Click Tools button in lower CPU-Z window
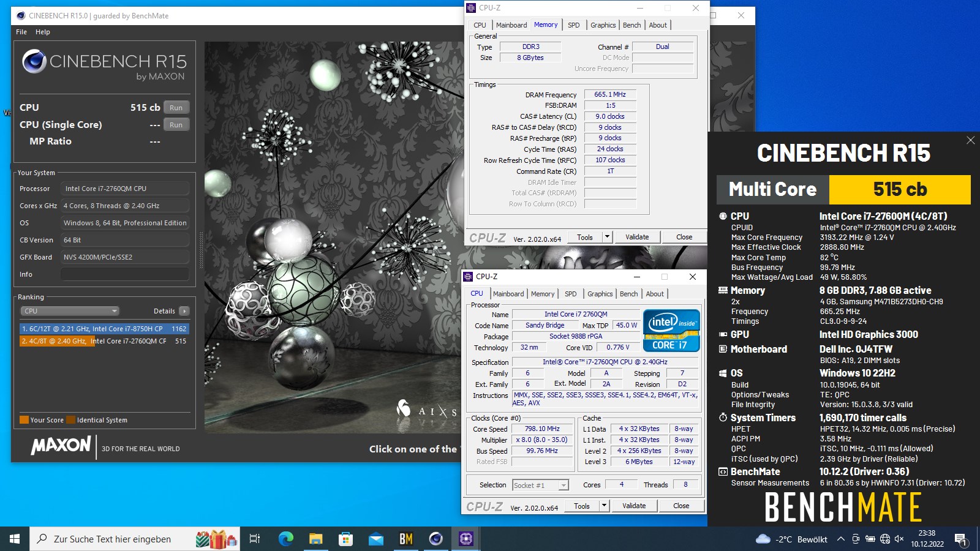980x551 pixels. 582,506
